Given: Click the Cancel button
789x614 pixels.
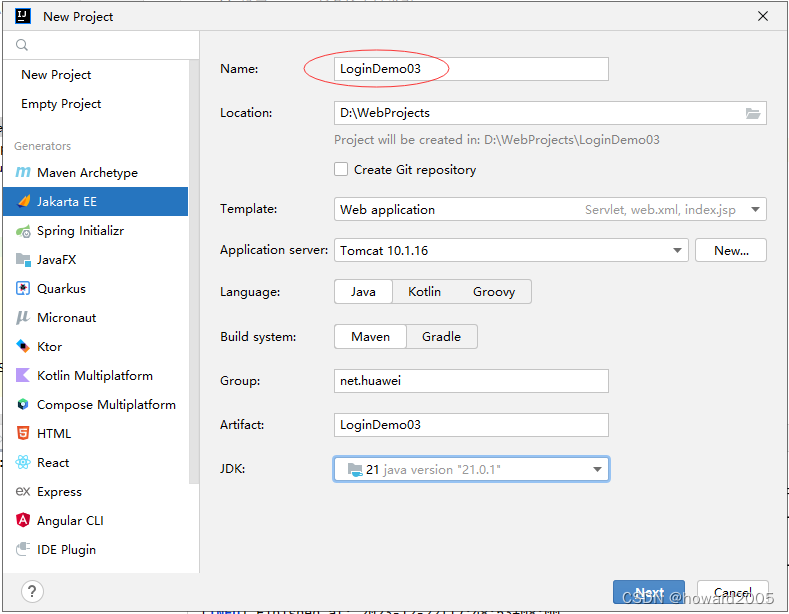Looking at the screenshot, I should 733,592.
